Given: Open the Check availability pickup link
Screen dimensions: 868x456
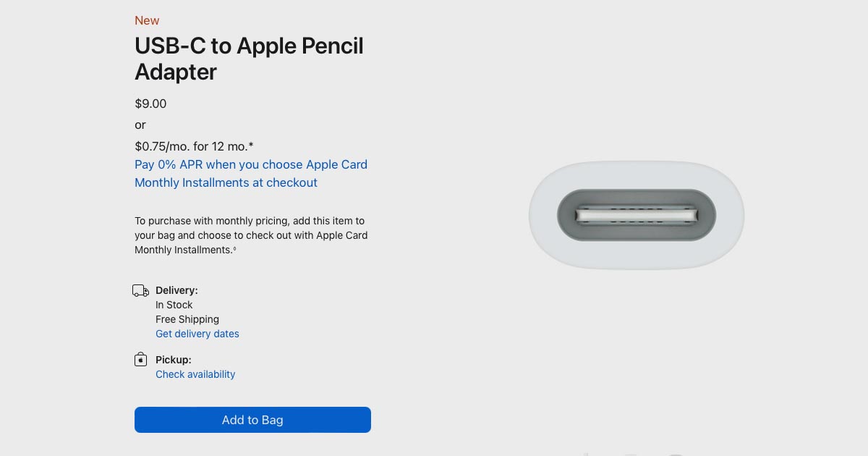Looking at the screenshot, I should [195, 374].
